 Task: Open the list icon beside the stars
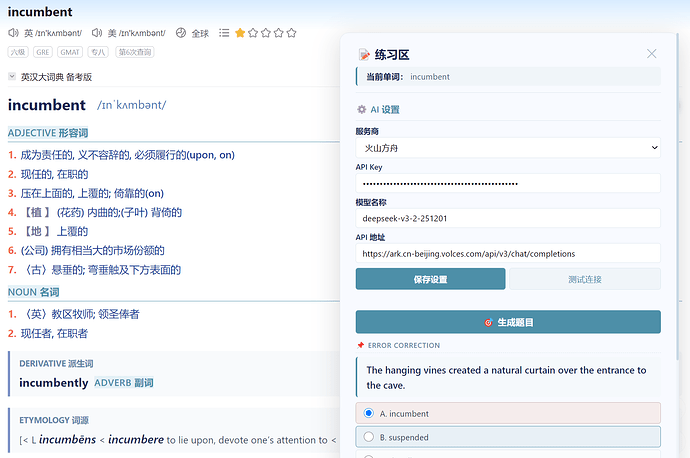(224, 33)
